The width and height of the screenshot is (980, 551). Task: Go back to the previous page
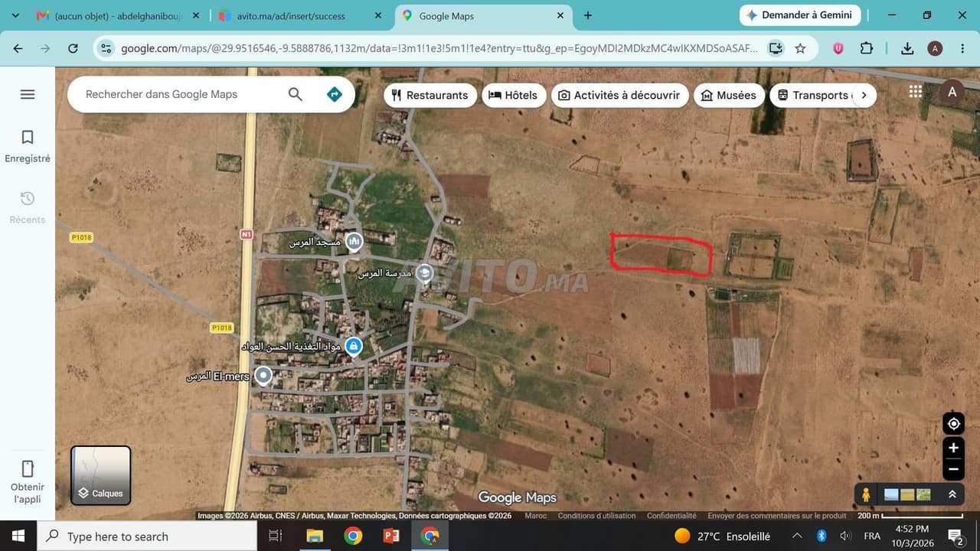click(18, 48)
